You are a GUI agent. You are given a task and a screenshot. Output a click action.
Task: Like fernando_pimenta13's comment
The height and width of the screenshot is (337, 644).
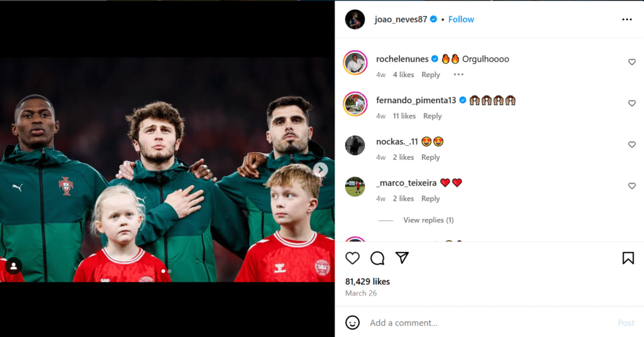(632, 103)
